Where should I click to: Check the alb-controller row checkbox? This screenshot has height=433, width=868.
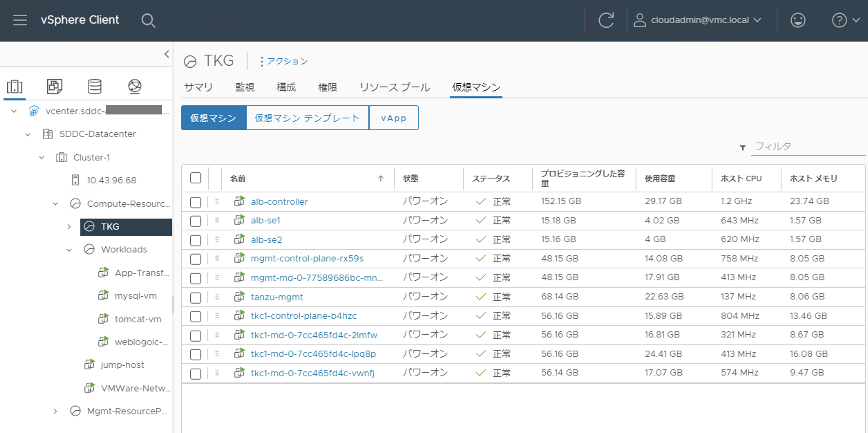pyautogui.click(x=196, y=202)
